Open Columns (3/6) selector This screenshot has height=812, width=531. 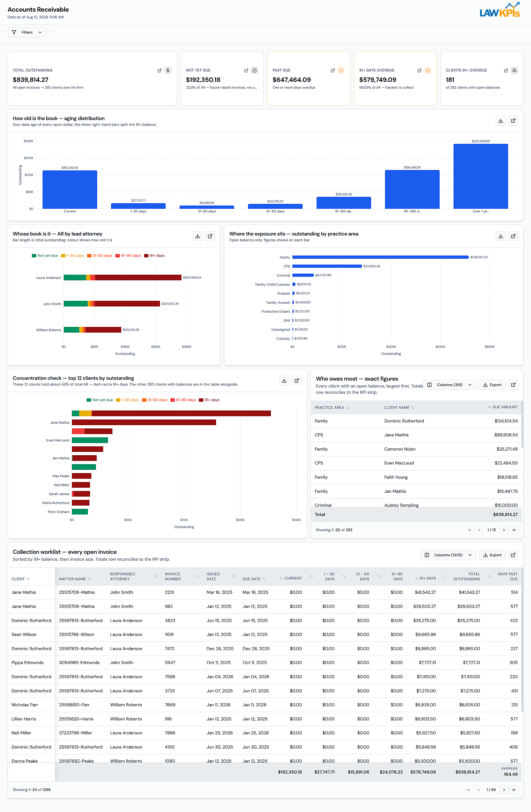449,385
